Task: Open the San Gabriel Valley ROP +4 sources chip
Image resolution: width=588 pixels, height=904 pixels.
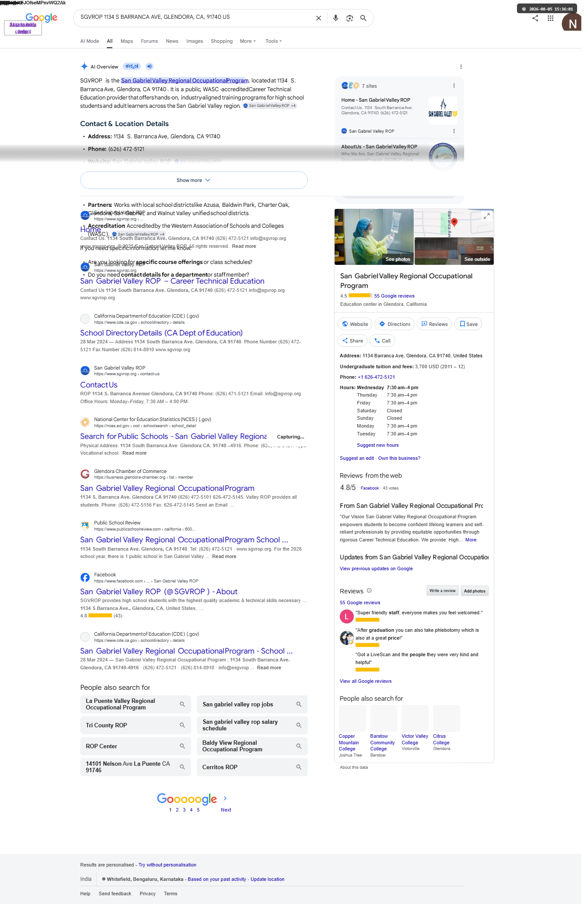Action: [x=270, y=106]
